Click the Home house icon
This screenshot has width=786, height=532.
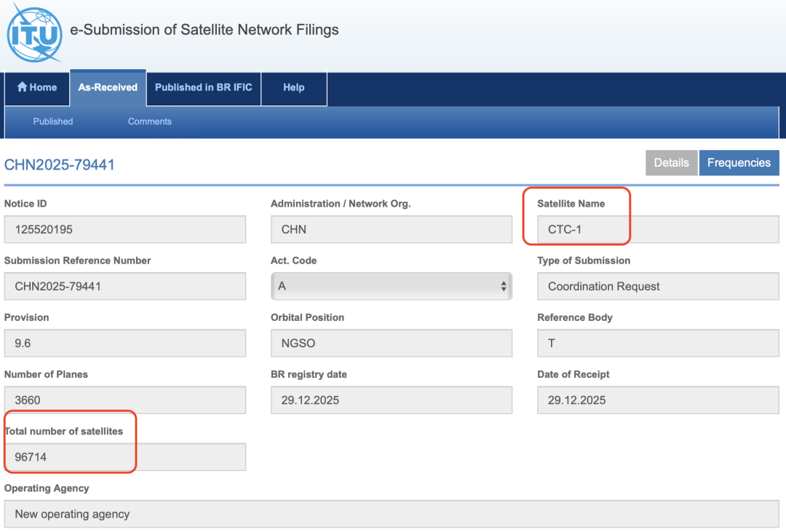coord(22,87)
